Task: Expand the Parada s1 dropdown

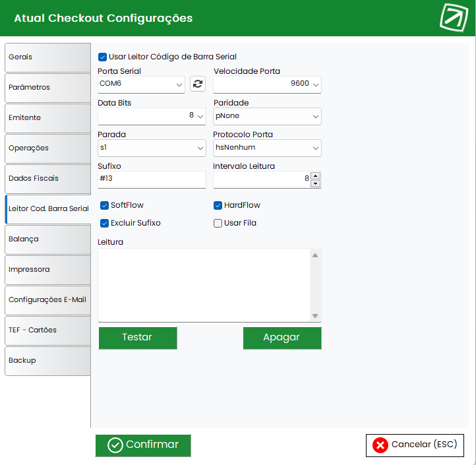Action: [x=152, y=148]
